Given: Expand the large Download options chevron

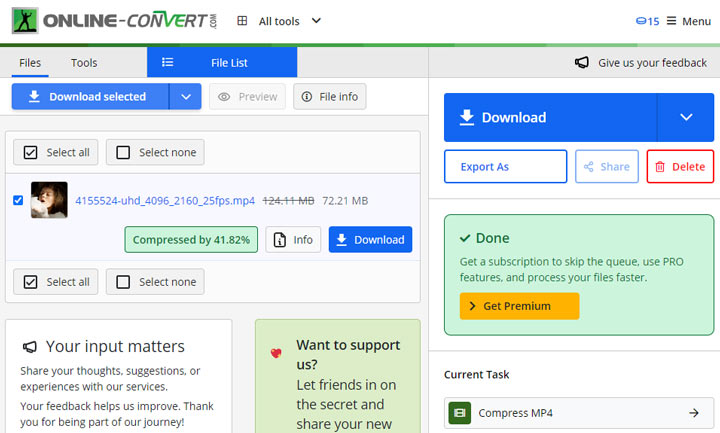Looking at the screenshot, I should tap(686, 118).
